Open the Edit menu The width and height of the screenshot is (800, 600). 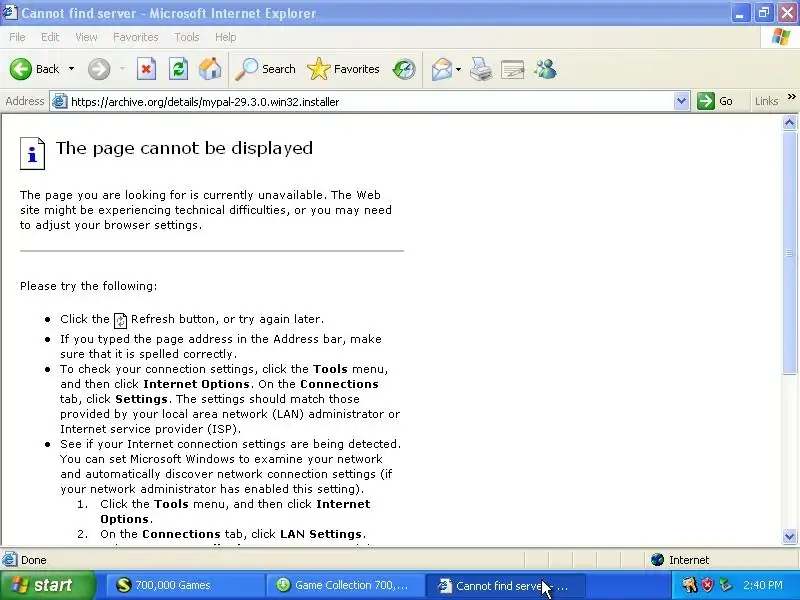50,37
